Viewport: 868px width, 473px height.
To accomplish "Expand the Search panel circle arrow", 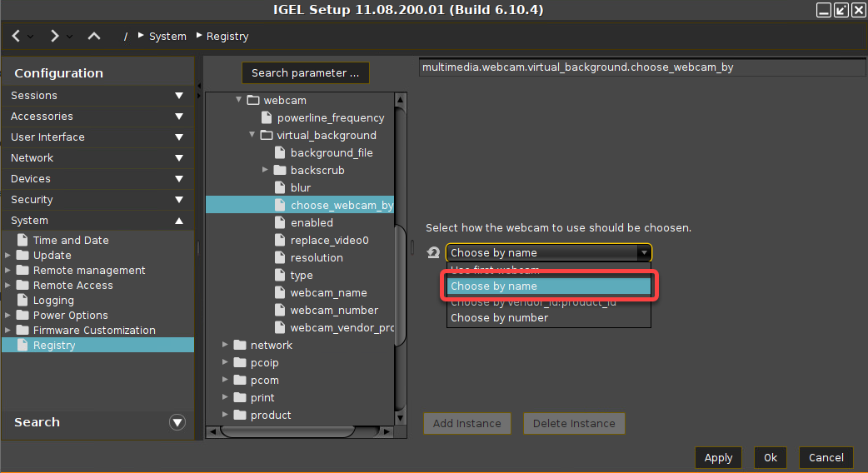I will point(177,422).
